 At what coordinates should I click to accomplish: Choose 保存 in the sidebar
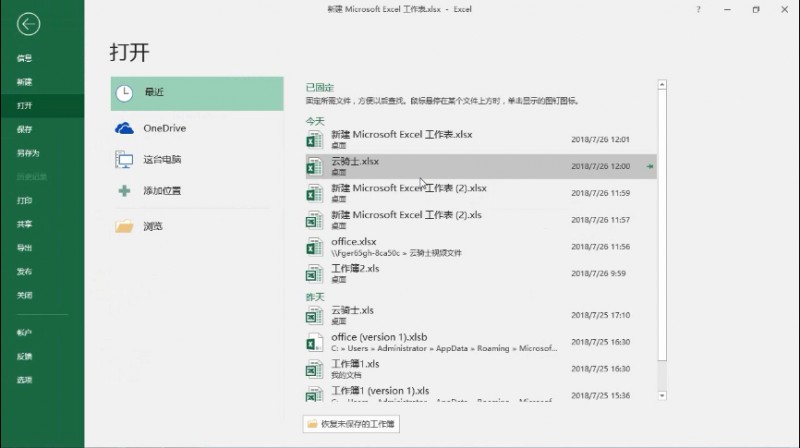pos(24,129)
